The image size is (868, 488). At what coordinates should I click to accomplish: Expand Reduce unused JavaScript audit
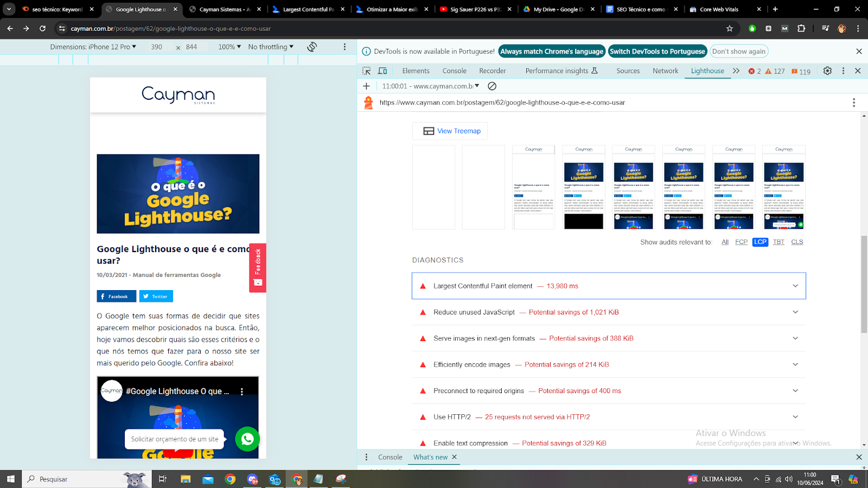point(609,312)
